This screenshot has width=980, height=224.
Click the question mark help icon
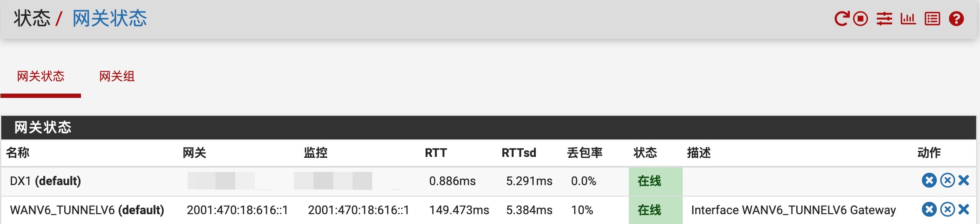point(956,19)
